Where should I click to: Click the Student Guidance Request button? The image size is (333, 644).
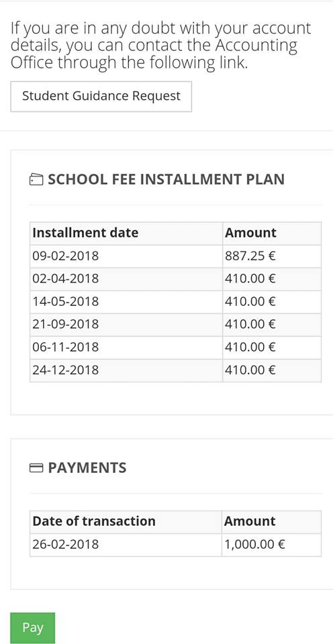[101, 96]
